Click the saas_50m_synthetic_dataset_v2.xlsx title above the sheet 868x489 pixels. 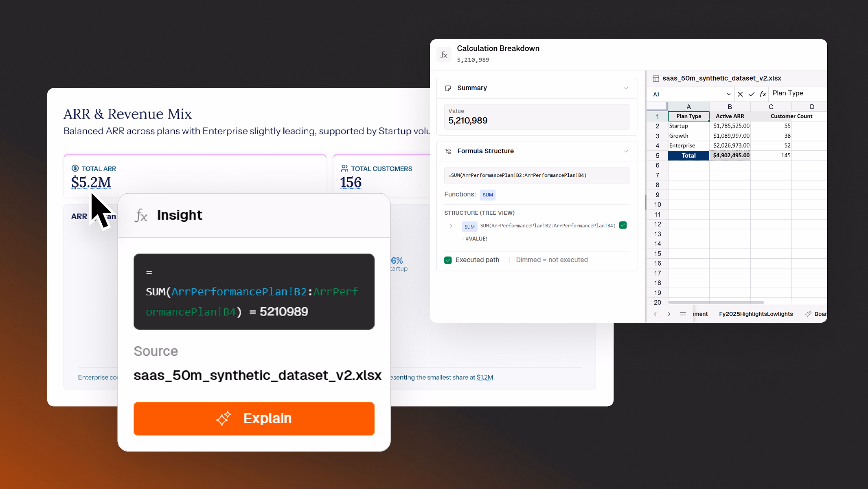(x=721, y=78)
